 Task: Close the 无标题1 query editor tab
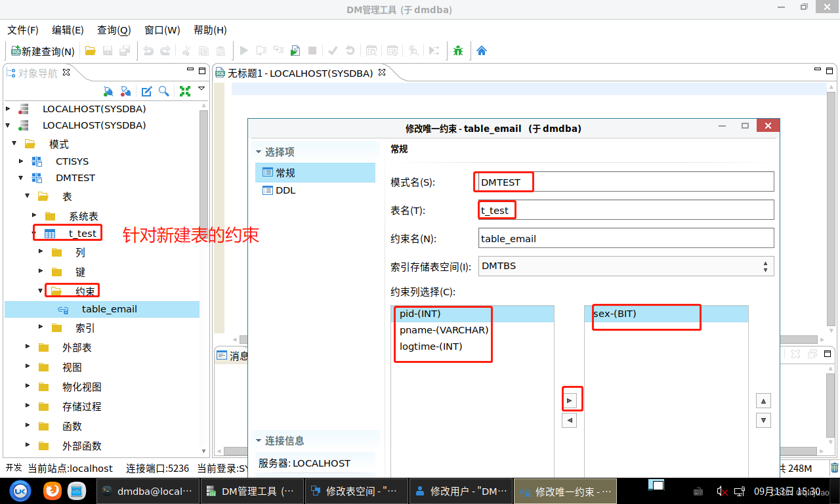tap(383, 72)
